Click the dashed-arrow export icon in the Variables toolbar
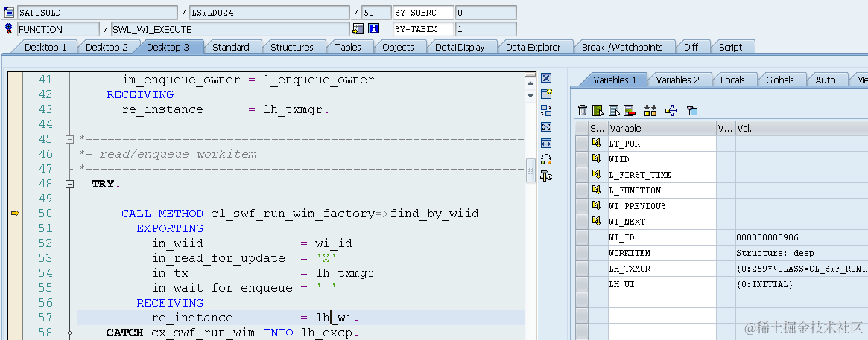868x340 pixels. pos(671,111)
